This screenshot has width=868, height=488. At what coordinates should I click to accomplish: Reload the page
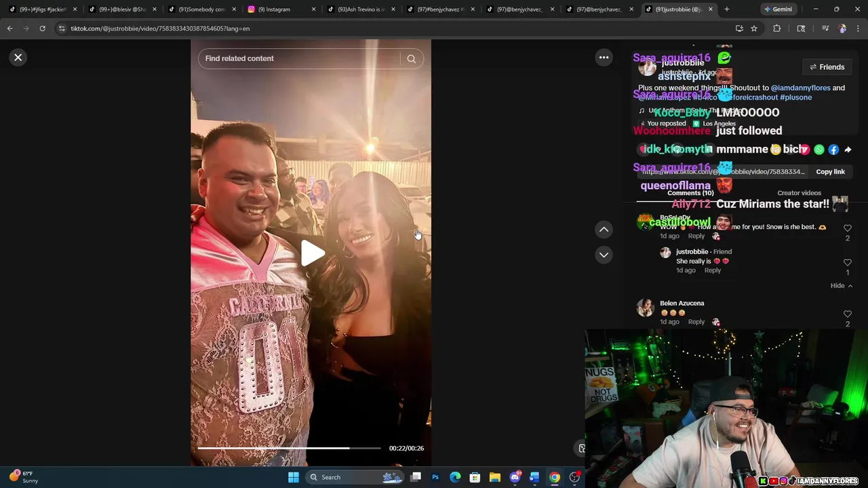pos(42,28)
